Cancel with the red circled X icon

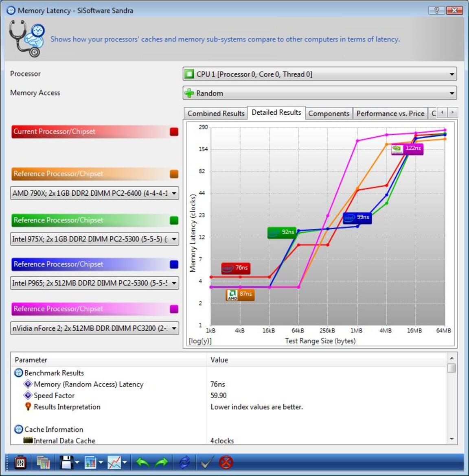click(226, 463)
